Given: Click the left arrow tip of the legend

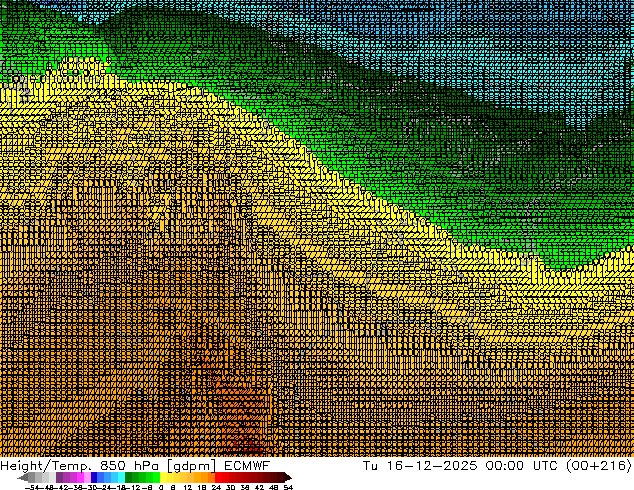Looking at the screenshot, I should (x=21, y=478).
